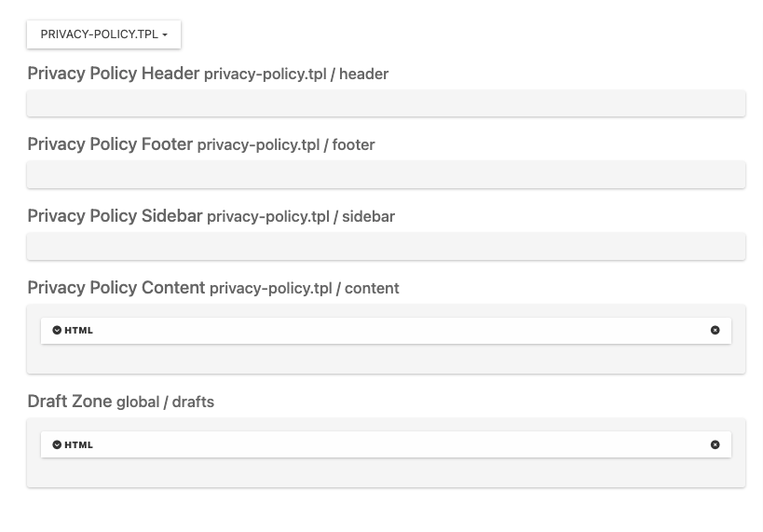Click the 'global / drafts' location text

coord(165,402)
